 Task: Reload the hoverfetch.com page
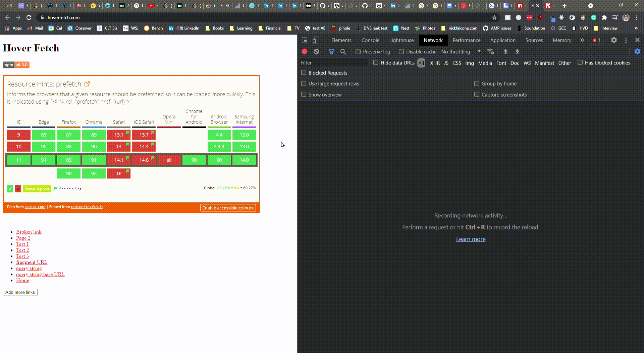pyautogui.click(x=29, y=17)
